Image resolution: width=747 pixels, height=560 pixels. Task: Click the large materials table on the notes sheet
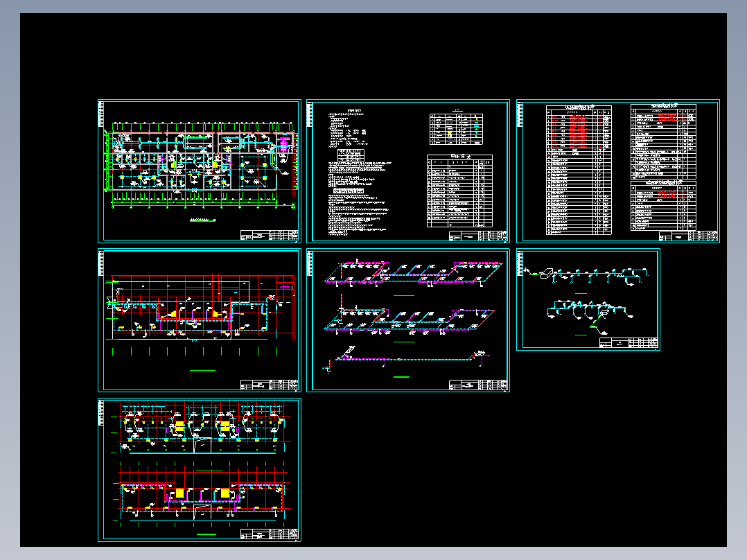point(459,191)
